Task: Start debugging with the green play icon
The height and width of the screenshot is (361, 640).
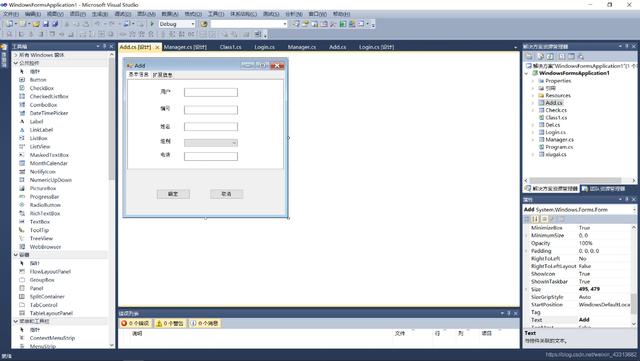Action: click(x=152, y=24)
